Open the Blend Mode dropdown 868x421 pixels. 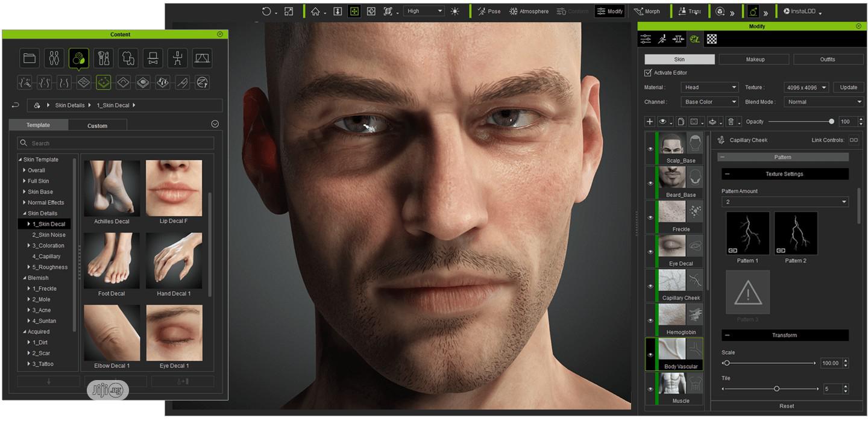click(x=824, y=102)
